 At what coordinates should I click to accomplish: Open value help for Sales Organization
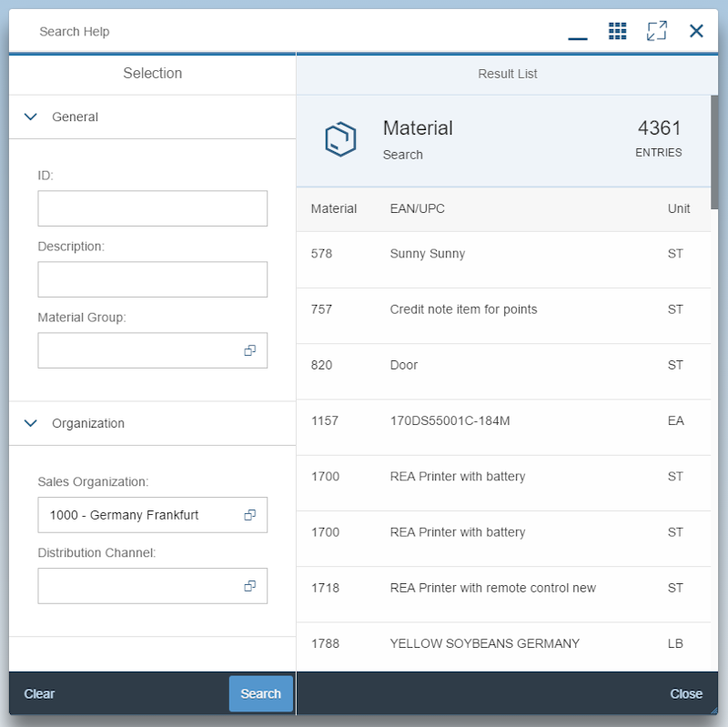[249, 515]
